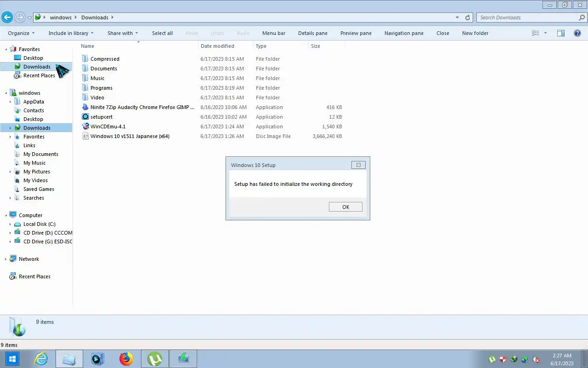Screen dimensions: 588x368
Task: Expand the Local Disk (C:) node
Action: pos(10,224)
